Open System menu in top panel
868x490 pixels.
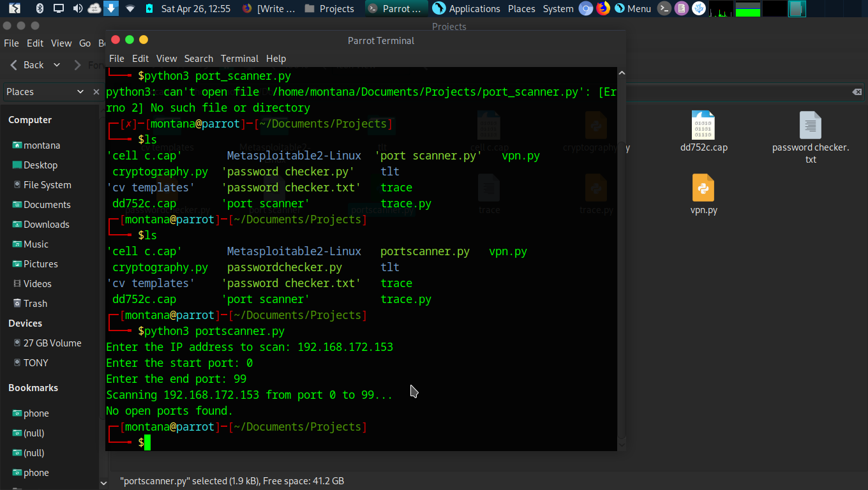click(558, 8)
